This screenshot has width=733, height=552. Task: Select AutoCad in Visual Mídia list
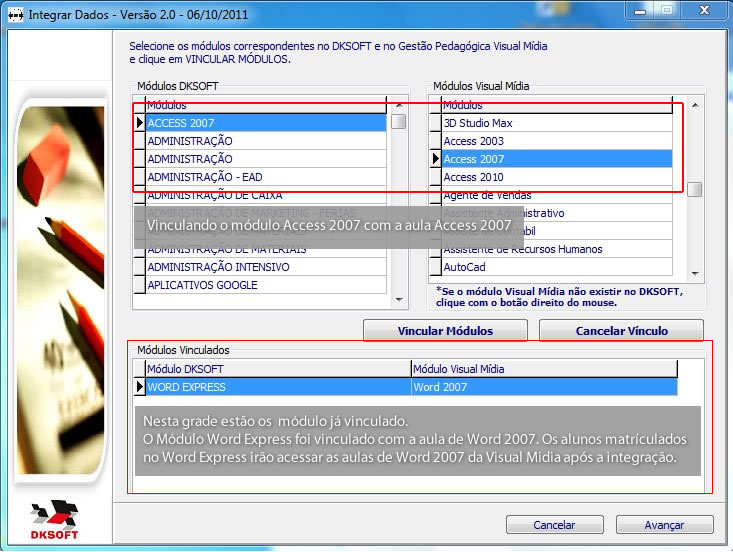(x=557, y=267)
